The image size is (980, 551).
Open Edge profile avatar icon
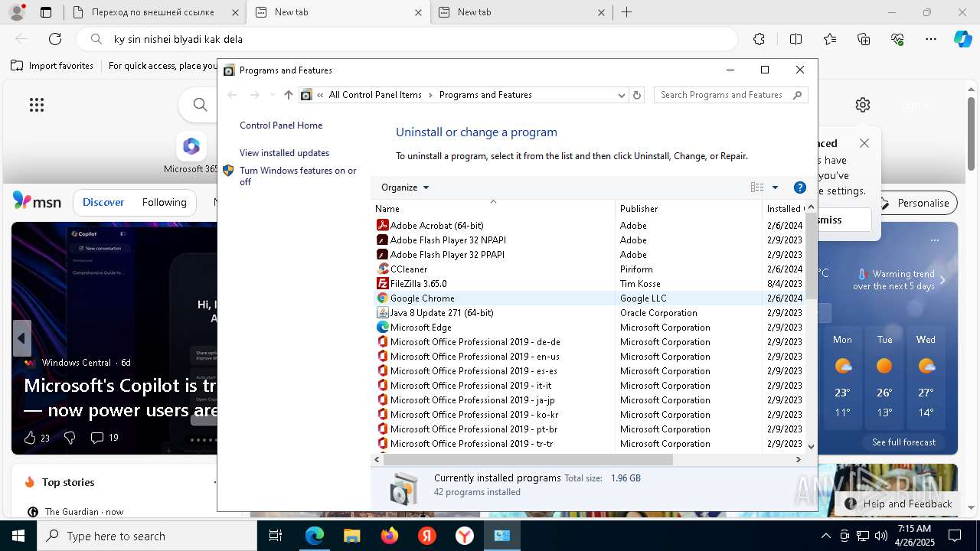pyautogui.click(x=16, y=12)
